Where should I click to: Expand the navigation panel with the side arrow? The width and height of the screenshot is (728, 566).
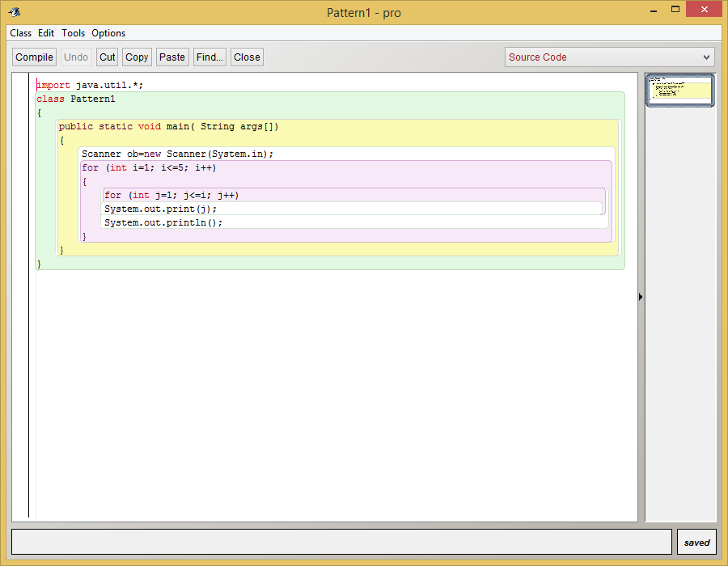[x=641, y=297]
